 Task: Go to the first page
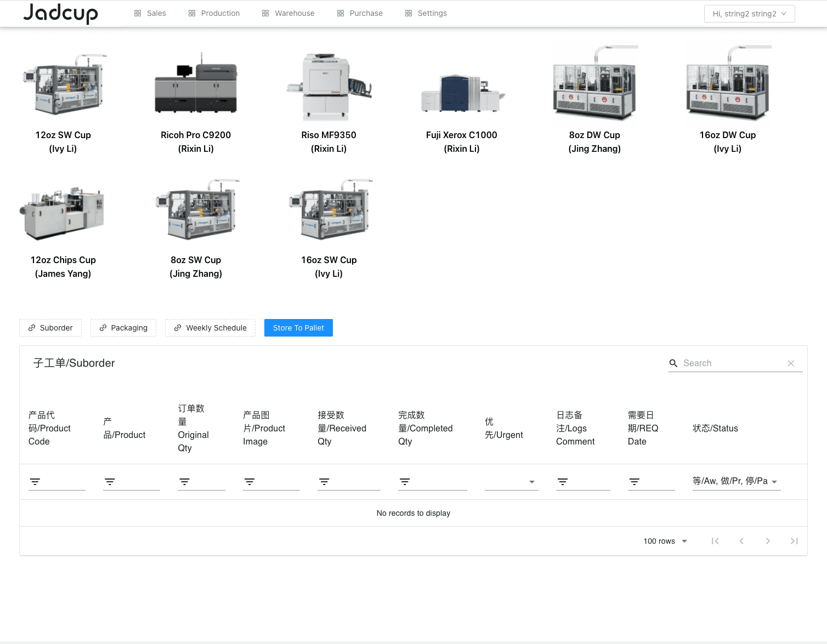point(715,541)
